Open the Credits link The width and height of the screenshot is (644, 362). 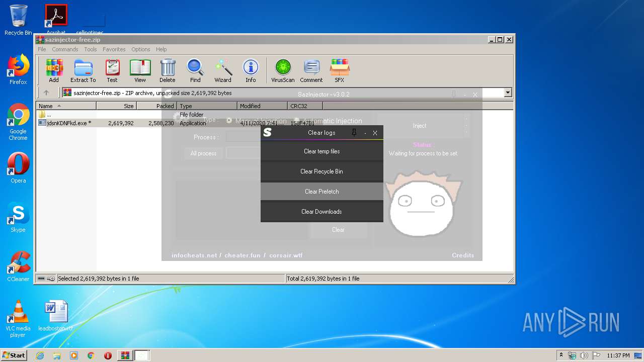pos(463,255)
